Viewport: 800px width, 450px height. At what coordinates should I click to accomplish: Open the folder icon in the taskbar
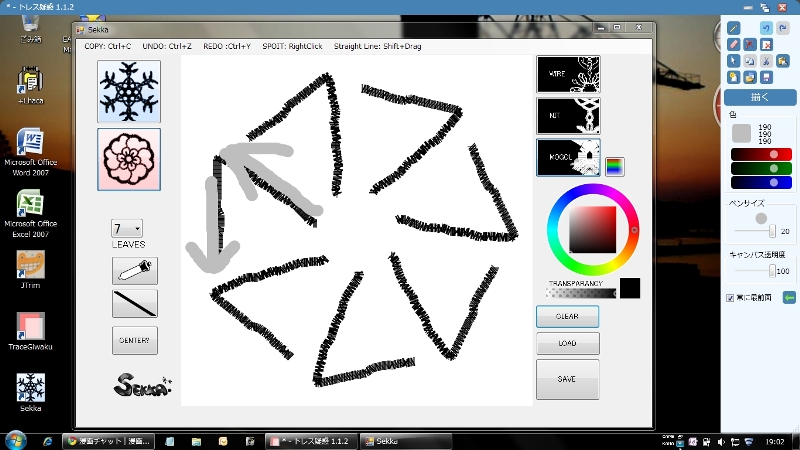196,441
